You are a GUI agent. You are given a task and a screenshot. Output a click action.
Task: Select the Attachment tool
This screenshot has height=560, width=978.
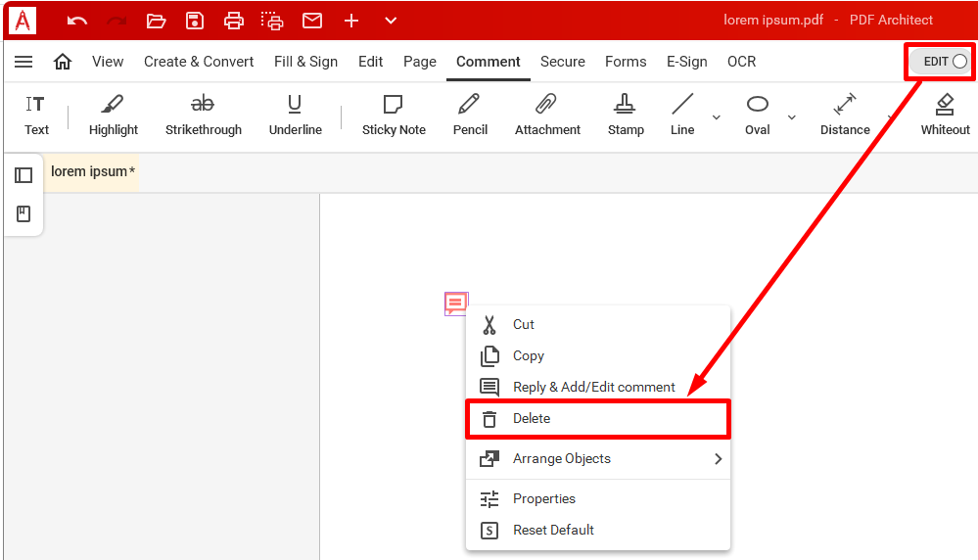(x=547, y=116)
